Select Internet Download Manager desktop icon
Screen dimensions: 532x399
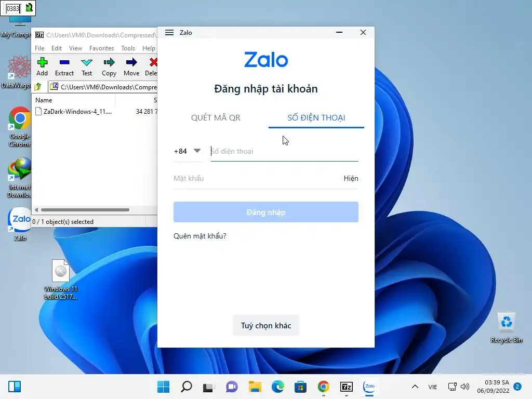click(x=20, y=178)
